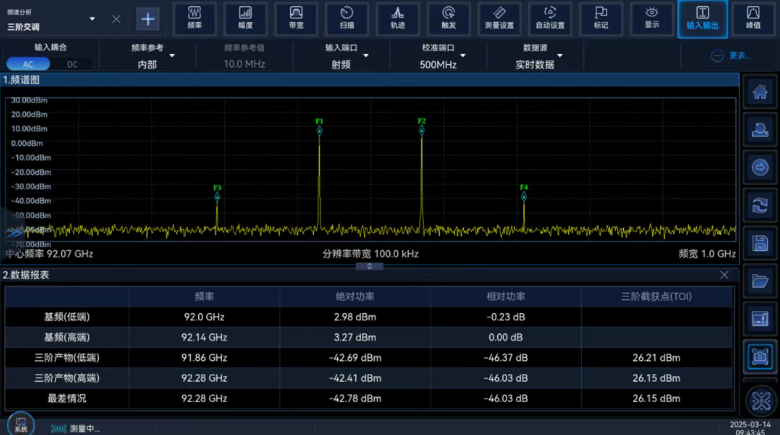Screen dimensions: 780x435
Task: Click the 带宽 (Bandwidth) toolbar icon
Action: pos(296,18)
